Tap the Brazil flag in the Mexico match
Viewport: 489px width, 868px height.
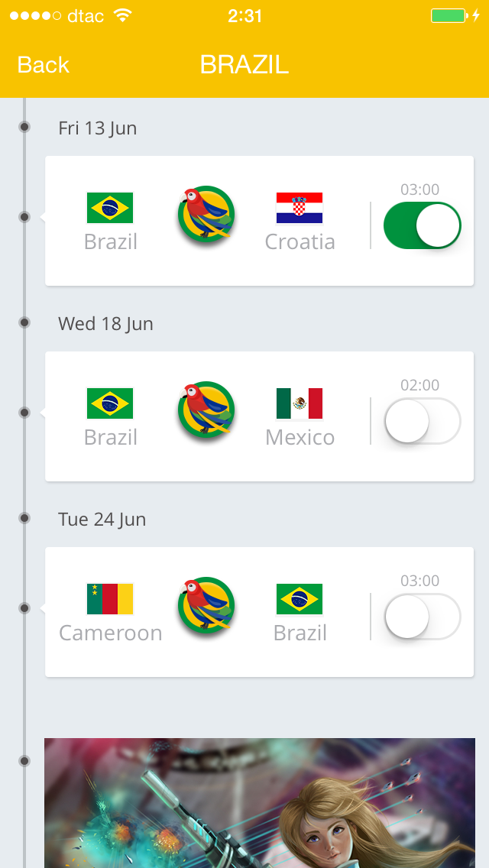point(110,403)
